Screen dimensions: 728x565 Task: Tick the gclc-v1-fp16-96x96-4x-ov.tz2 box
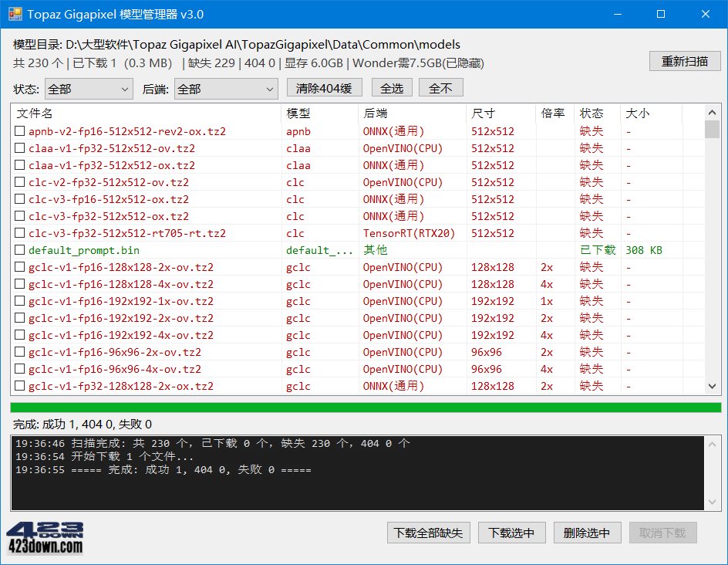[19, 369]
